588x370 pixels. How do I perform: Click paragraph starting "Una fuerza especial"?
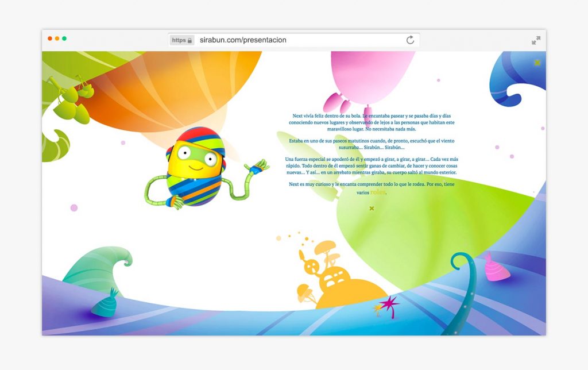[372, 166]
